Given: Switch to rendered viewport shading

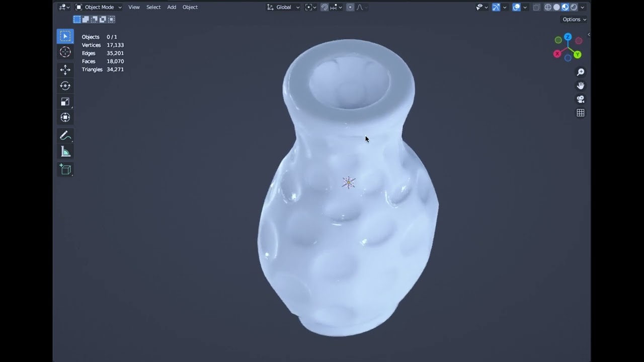Looking at the screenshot, I should 574,7.
